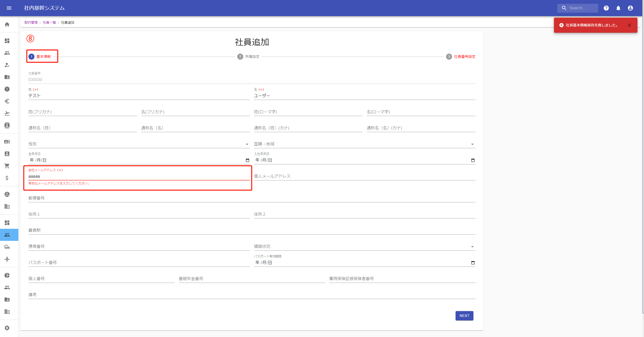Expand the 性別 dropdown
Viewport: 644px width, 337px height.
point(138,144)
